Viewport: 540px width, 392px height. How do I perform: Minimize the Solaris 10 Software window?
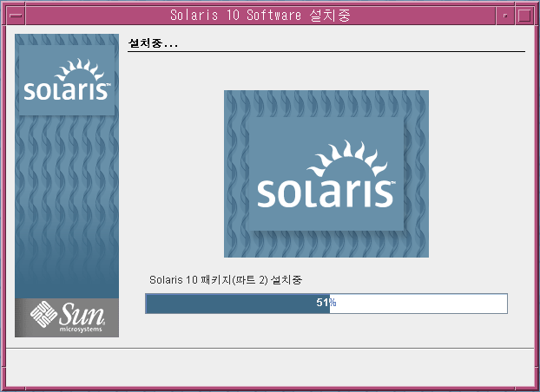[x=505, y=16]
